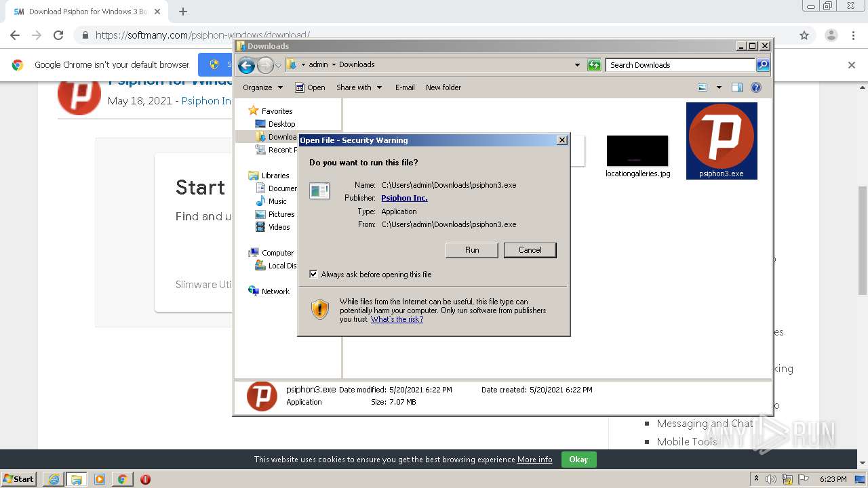Screen dimensions: 868x488
Task: Open the 'More info' cookie link
Action: 534,460
